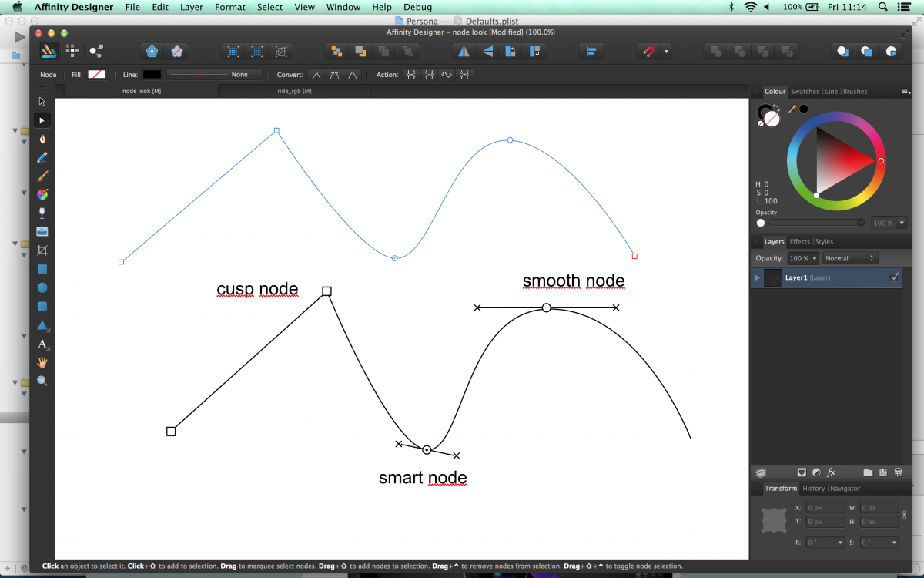The image size is (924, 578).
Task: Select the Artistic Text tool
Action: (42, 344)
